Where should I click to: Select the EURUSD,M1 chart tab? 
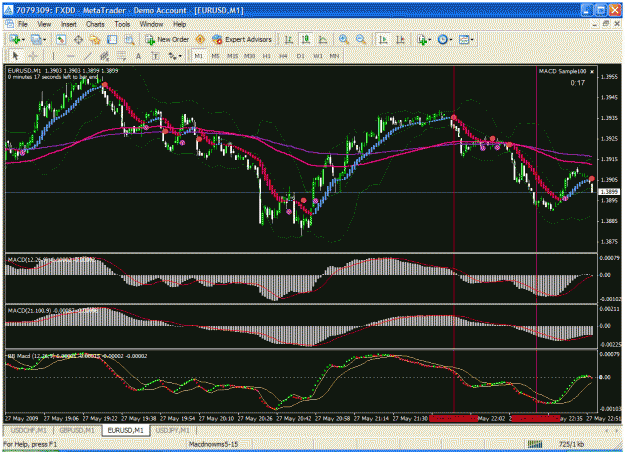point(126,430)
